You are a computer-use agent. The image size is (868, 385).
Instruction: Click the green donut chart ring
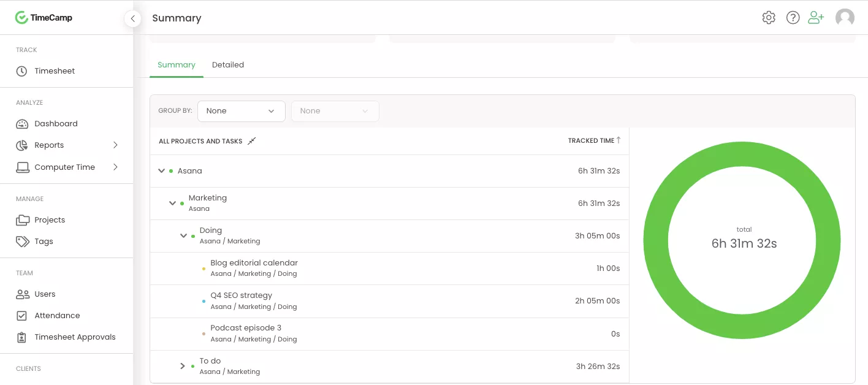click(x=656, y=240)
